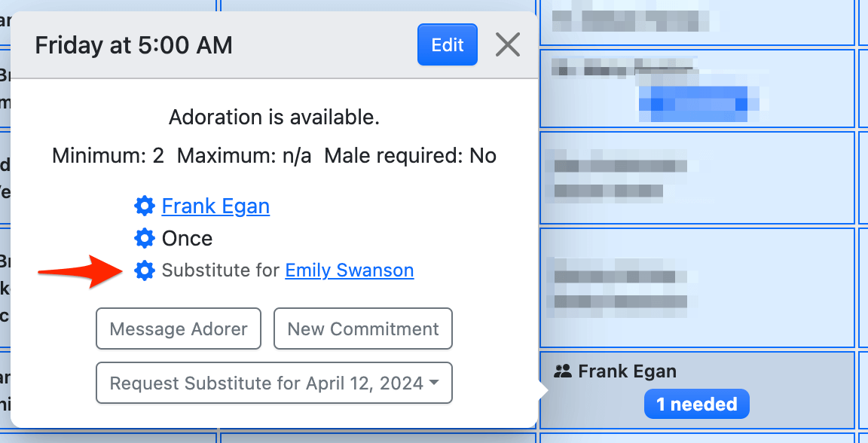Close the Friday popup with the X
This screenshot has height=443, width=868.
click(x=508, y=45)
